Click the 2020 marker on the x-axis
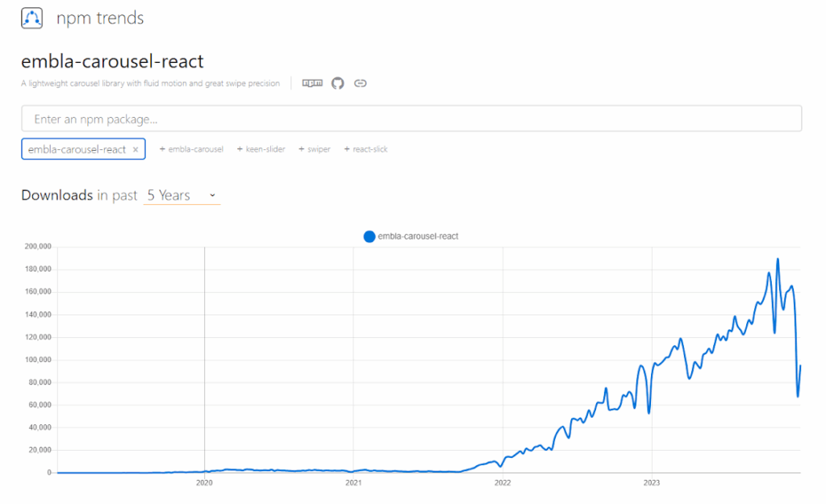Screen dimensions: 826x504 point(204,482)
